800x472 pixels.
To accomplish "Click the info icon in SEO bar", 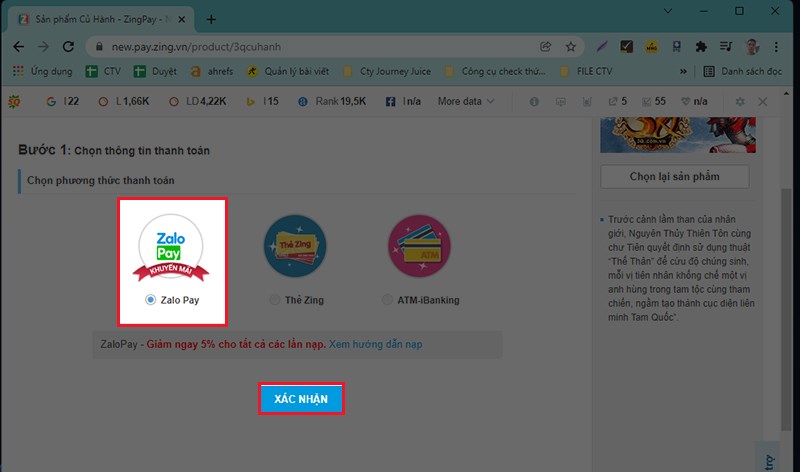I will click(534, 102).
